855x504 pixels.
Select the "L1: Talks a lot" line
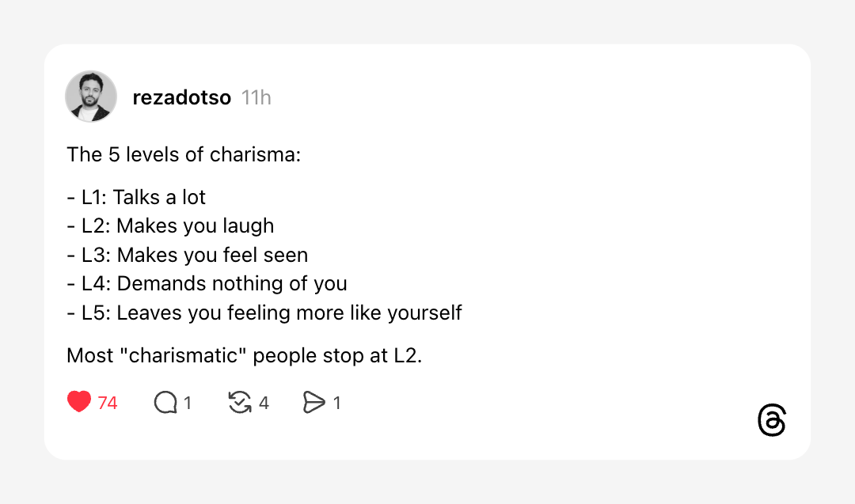[x=143, y=197]
